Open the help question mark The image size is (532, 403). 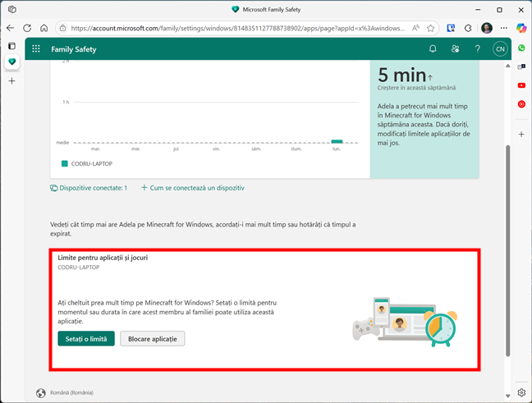click(x=477, y=49)
